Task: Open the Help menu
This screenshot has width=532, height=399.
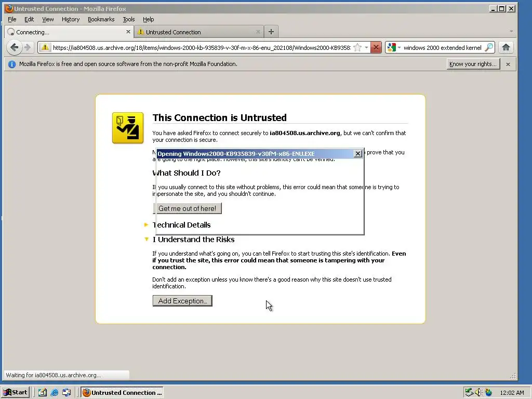Action: [148, 19]
